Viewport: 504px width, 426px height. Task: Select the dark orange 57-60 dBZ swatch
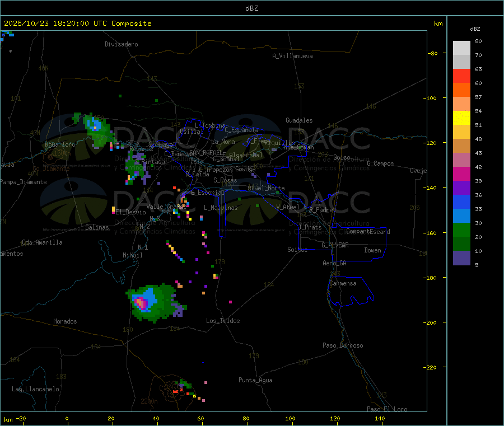point(461,90)
